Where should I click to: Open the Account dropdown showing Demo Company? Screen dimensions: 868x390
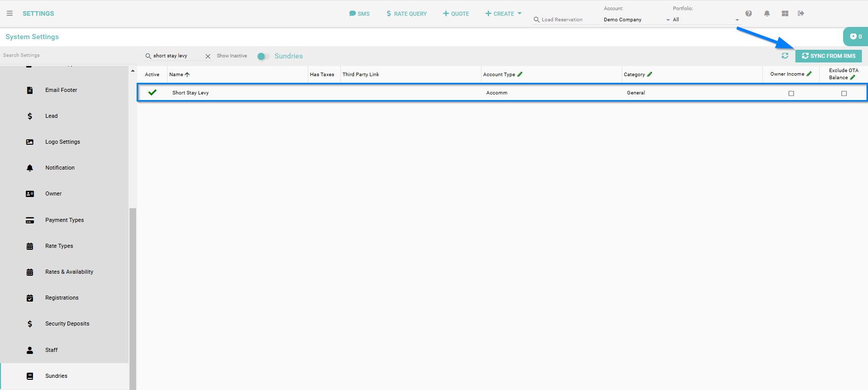point(636,20)
